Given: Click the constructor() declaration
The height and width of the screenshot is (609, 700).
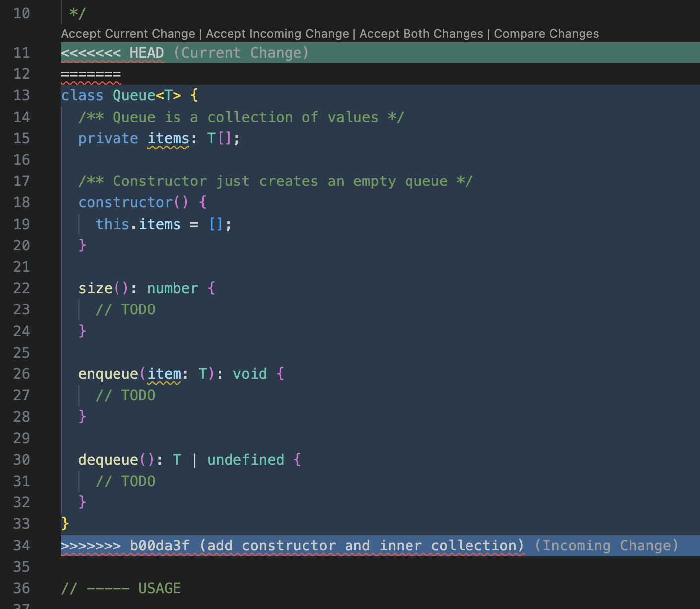Looking at the screenshot, I should coord(125,202).
